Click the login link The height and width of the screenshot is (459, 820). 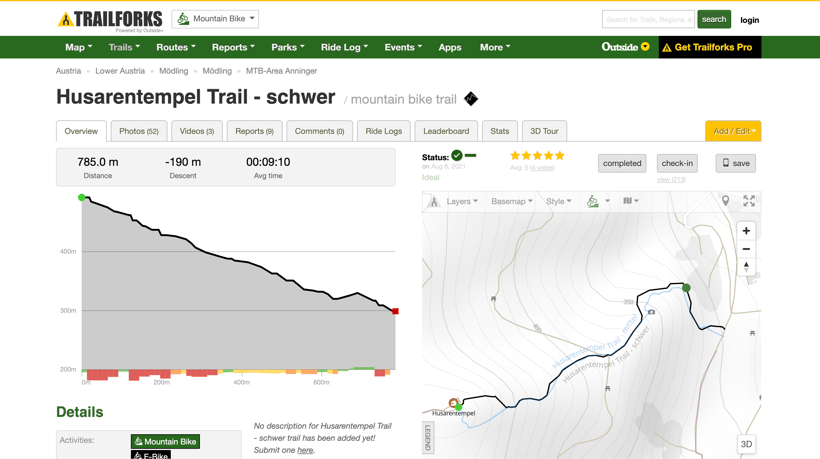[x=749, y=20]
